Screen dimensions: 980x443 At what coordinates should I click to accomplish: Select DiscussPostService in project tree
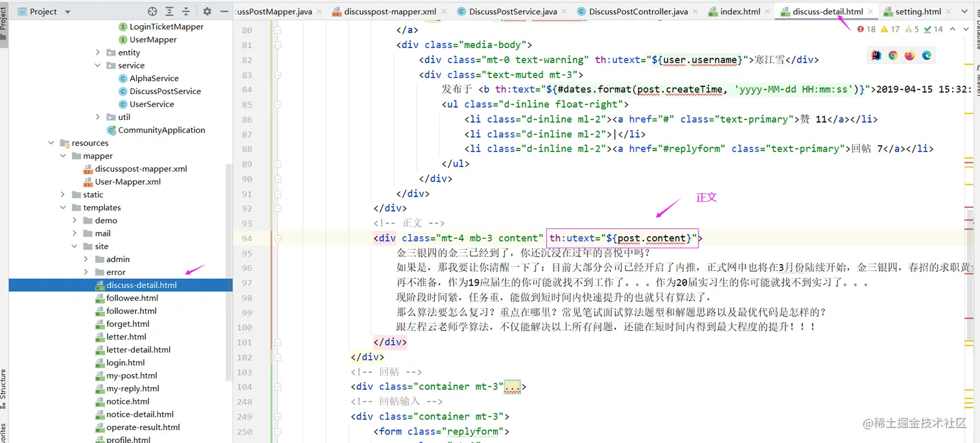click(165, 91)
